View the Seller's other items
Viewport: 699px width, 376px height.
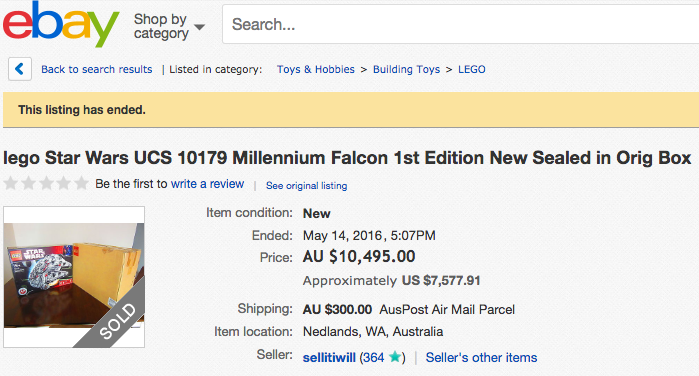(481, 357)
